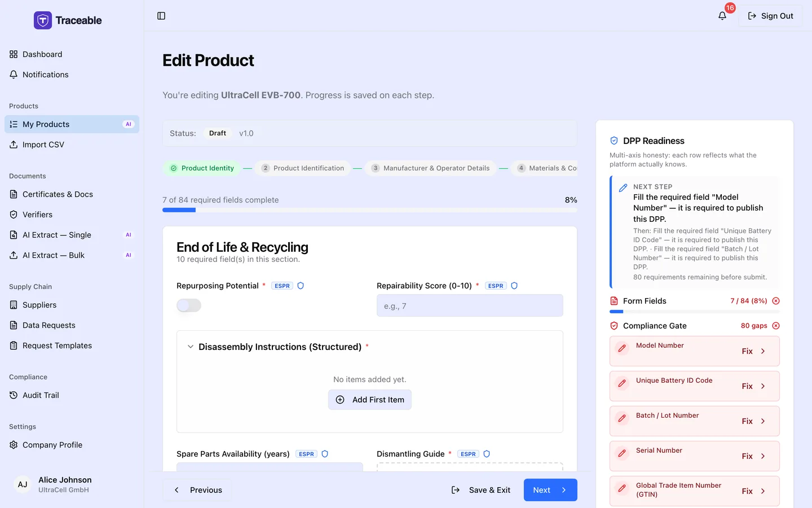This screenshot has width=812, height=508.
Task: Click the blue Next button
Action: [x=550, y=490]
